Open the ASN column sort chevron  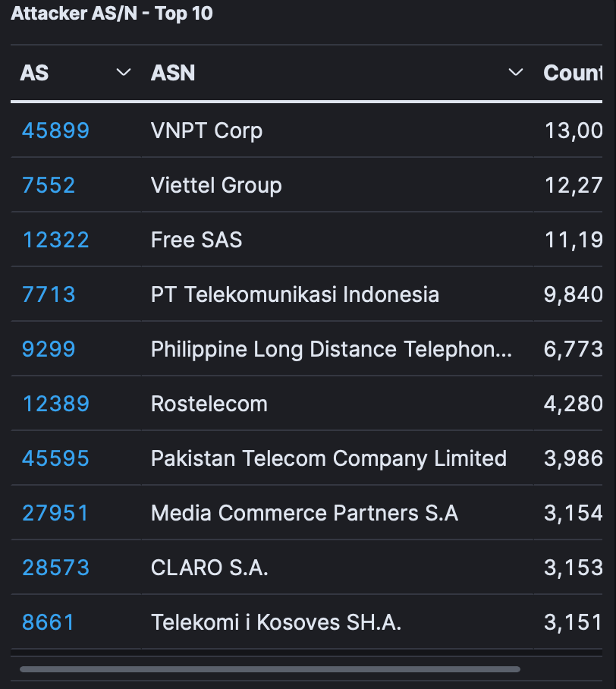click(516, 73)
